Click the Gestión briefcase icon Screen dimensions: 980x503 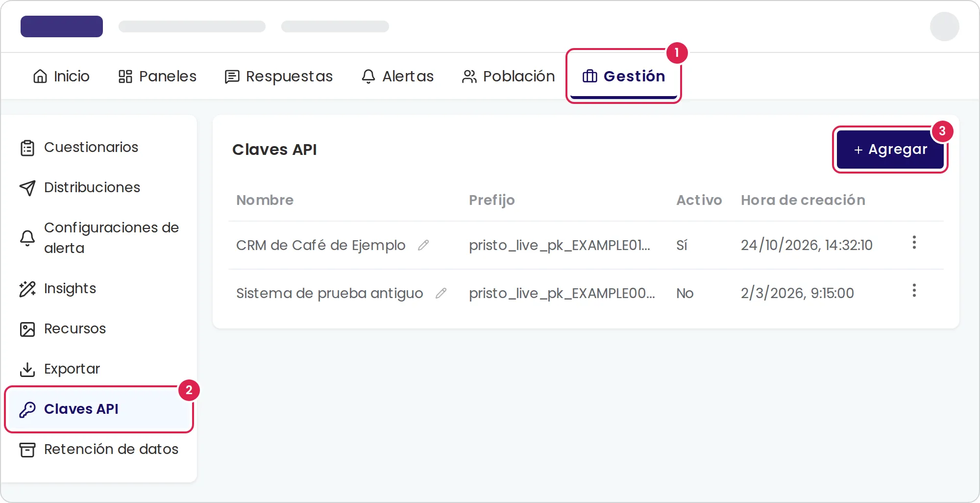(590, 76)
